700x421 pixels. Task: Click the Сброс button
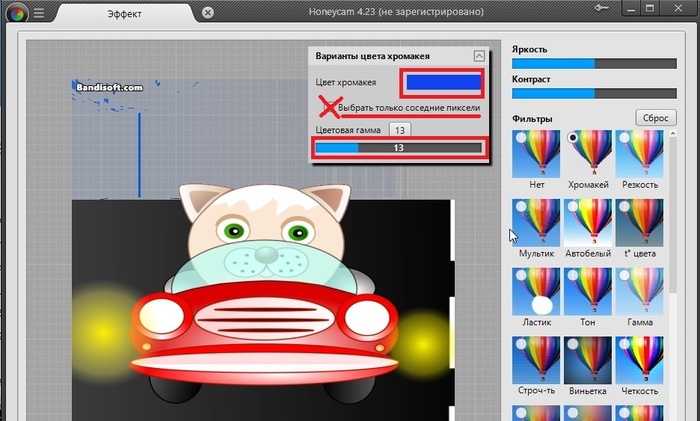(655, 118)
